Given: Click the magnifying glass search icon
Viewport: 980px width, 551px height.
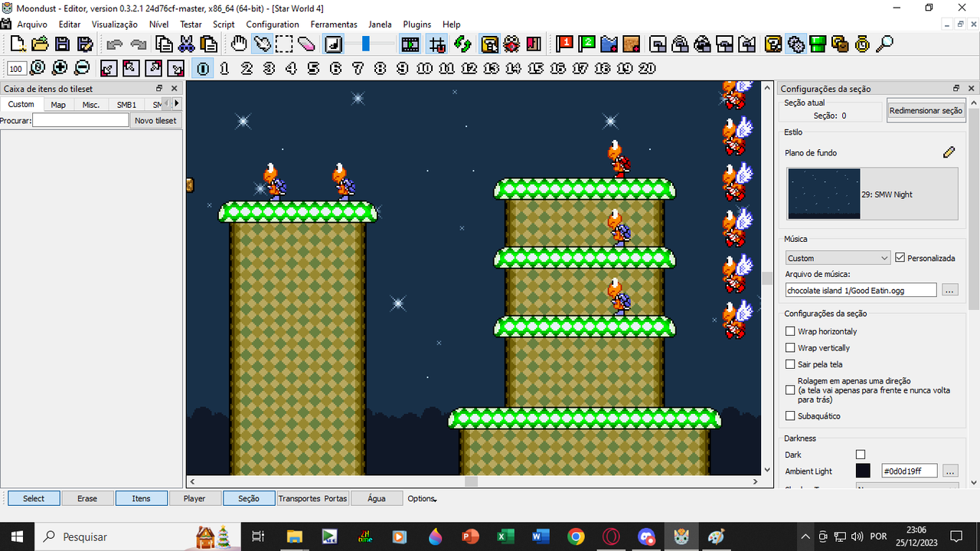Looking at the screenshot, I should (885, 44).
